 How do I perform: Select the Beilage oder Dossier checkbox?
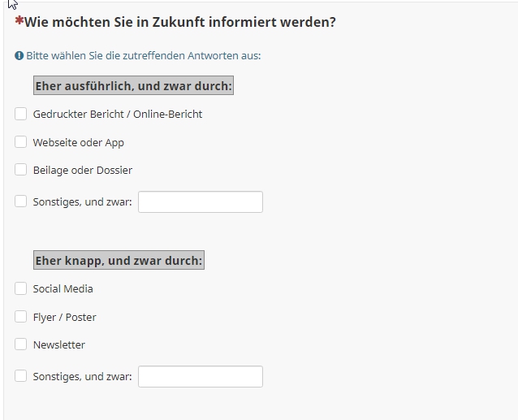tap(20, 170)
